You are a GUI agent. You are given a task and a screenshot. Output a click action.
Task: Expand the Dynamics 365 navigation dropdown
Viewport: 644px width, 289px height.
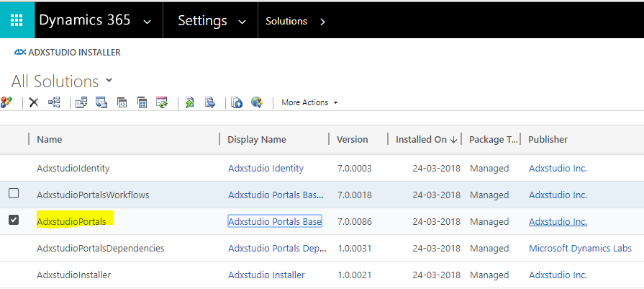(148, 22)
